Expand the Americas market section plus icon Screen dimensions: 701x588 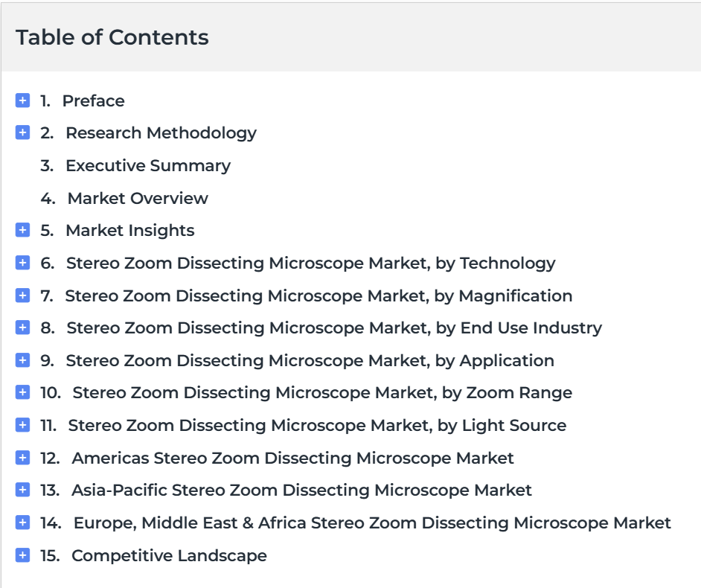coord(22,458)
